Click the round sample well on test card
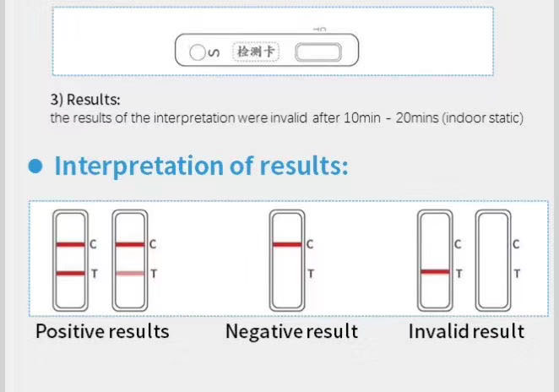The width and height of the screenshot is (559, 392). pos(197,52)
